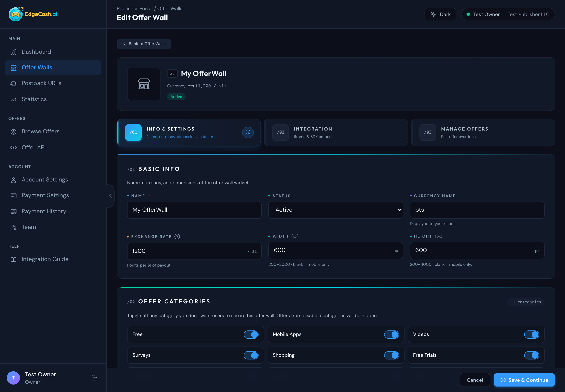The image size is (565, 392).
Task: Click the Exchange Rate help question icon
Action: pyautogui.click(x=177, y=237)
